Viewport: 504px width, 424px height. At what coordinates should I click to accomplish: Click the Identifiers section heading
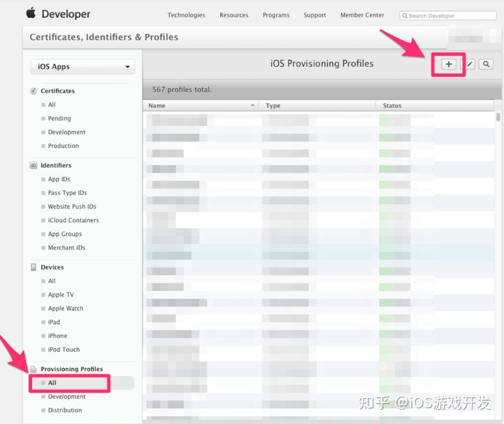coord(56,166)
